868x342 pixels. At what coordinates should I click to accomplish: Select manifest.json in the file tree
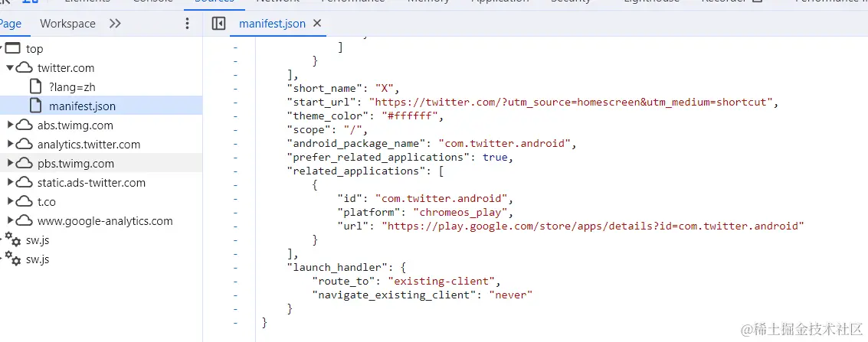coord(83,106)
